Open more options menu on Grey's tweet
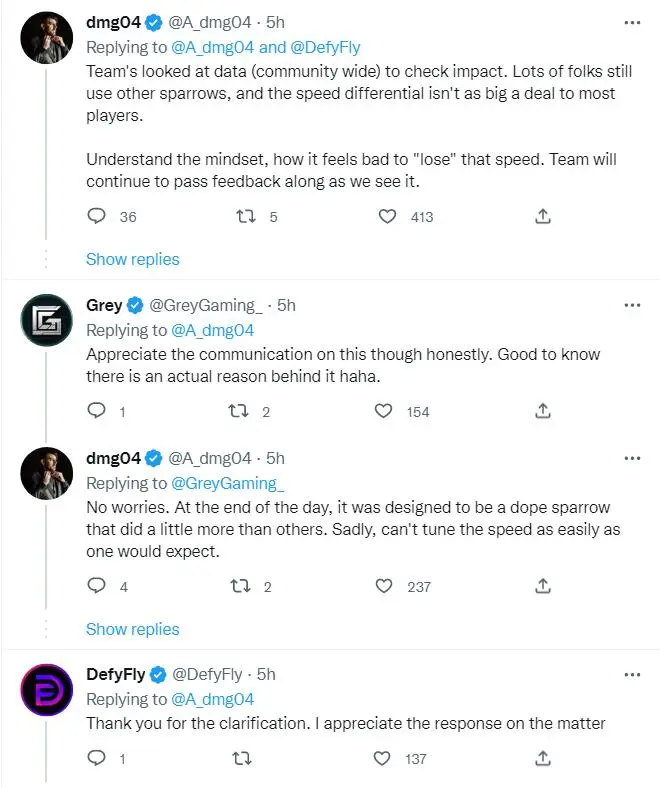Screen dimensions: 660x788 coord(632,304)
